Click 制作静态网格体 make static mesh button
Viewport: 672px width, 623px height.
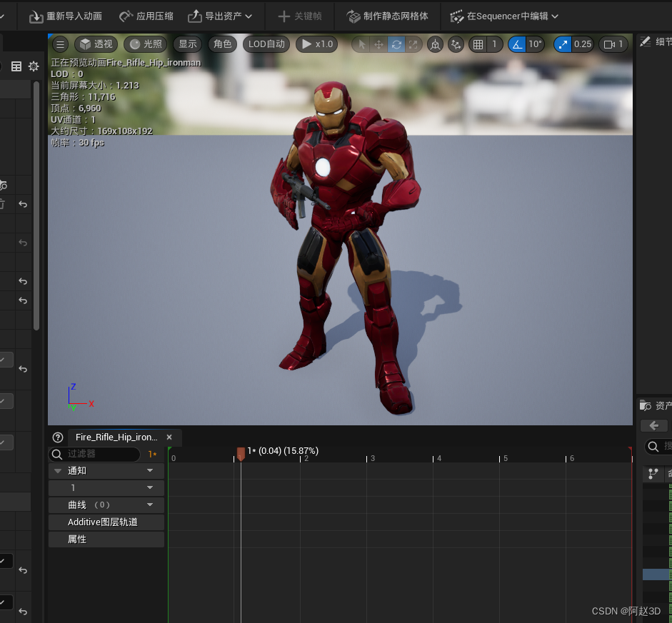388,16
